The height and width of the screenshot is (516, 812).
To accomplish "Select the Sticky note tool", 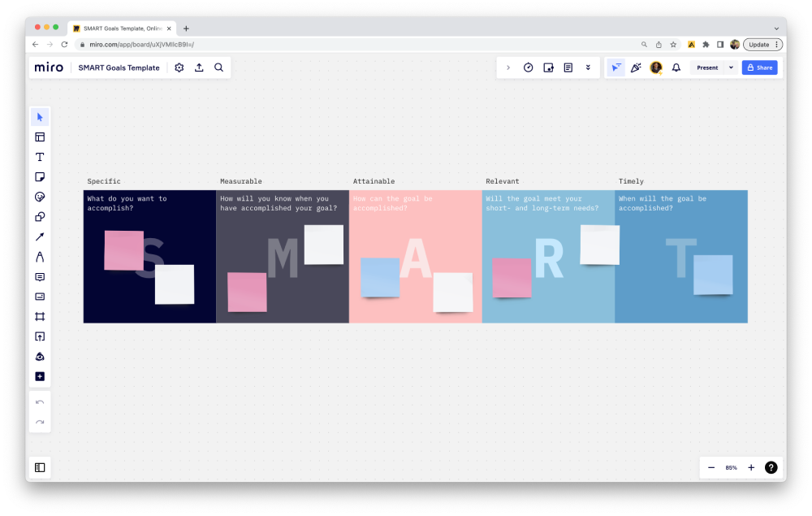I will [40, 177].
